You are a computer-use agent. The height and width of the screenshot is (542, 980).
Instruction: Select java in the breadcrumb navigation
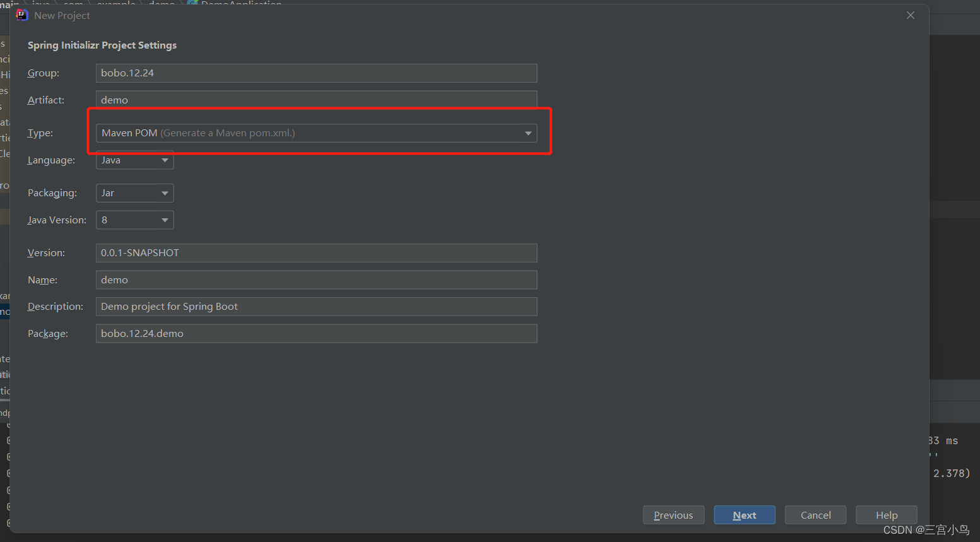click(40, 3)
